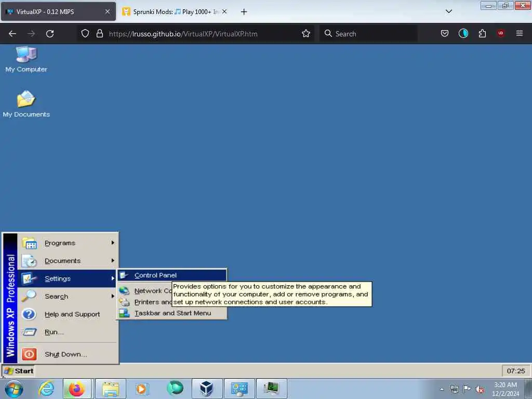This screenshot has width=532, height=399.
Task: Go back in browser history
Action: (12, 34)
